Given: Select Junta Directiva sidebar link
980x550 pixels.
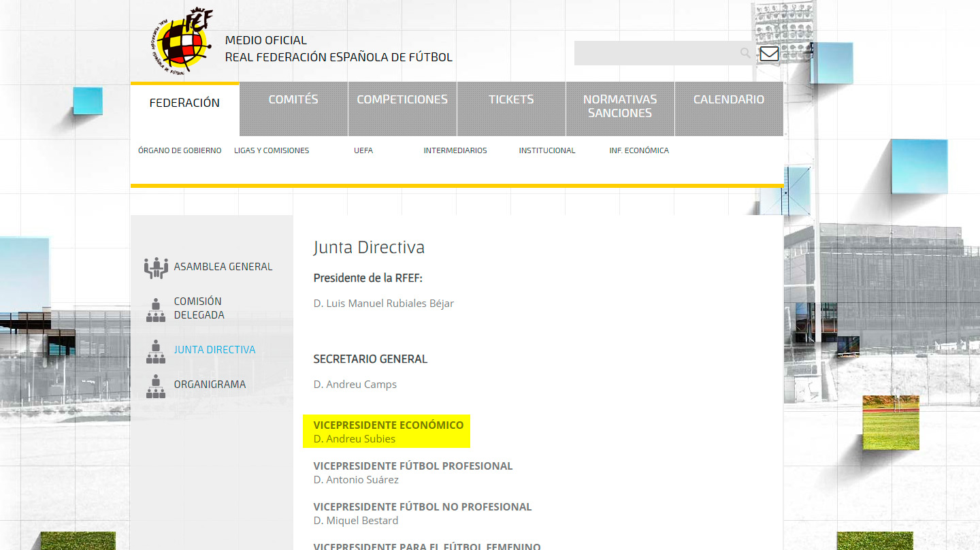Looking at the screenshot, I should [214, 350].
